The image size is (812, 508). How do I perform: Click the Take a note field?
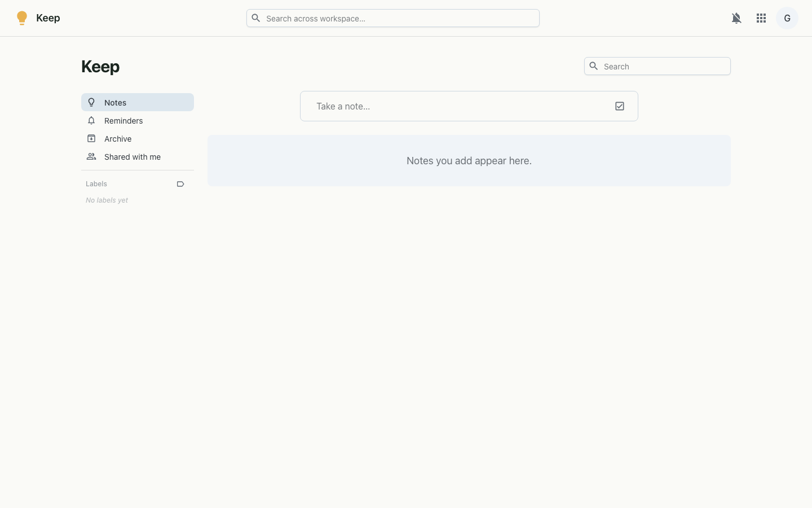[x=469, y=106]
